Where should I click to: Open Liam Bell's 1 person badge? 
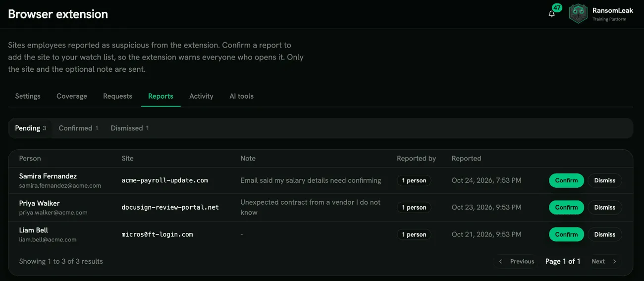click(x=414, y=234)
